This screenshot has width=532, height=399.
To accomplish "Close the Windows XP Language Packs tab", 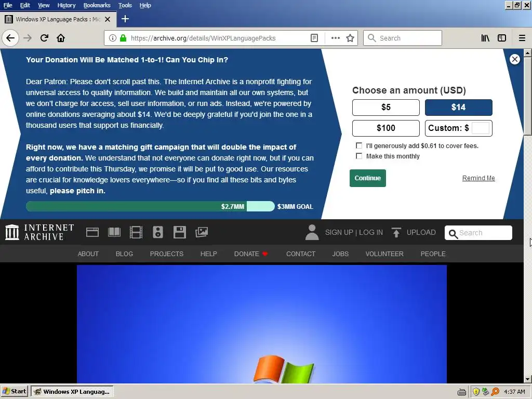I will [x=108, y=19].
